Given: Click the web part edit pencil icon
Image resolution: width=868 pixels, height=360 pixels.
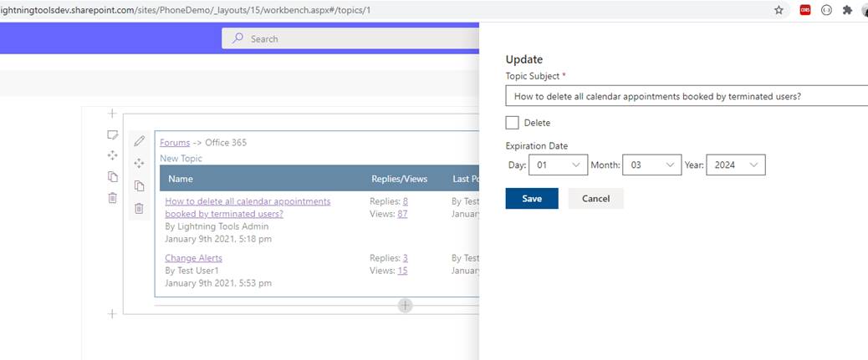Looking at the screenshot, I should 140,141.
